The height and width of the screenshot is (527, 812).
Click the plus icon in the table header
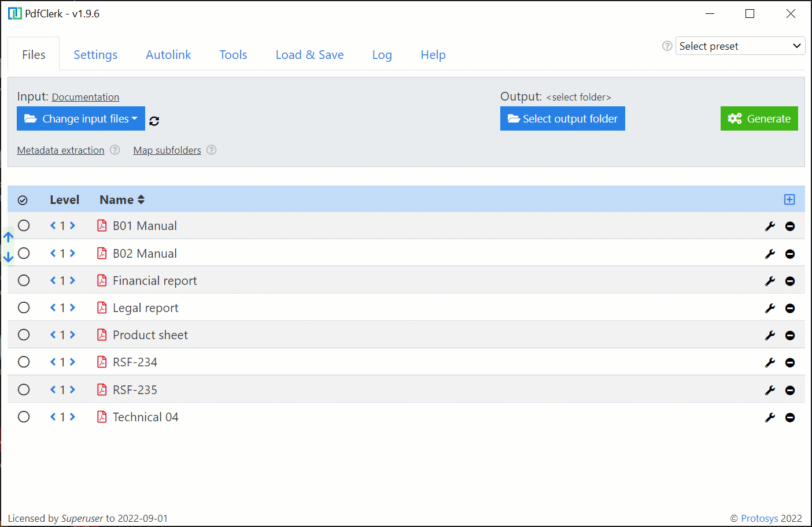(789, 199)
